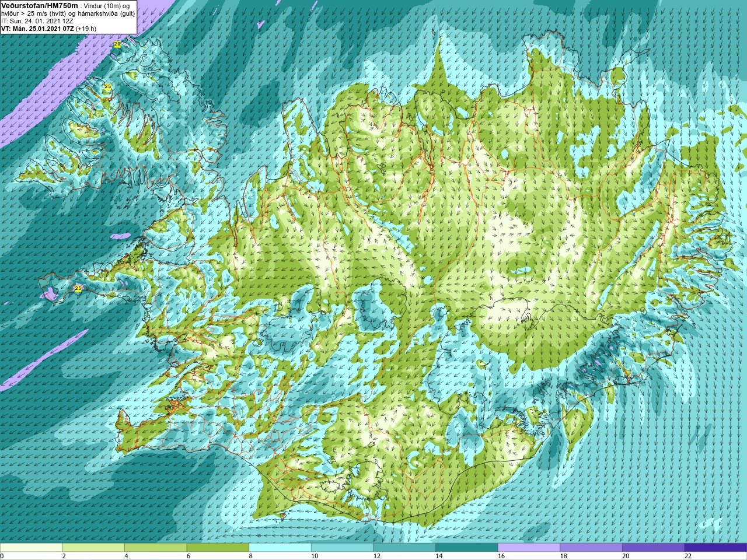
Task: Click the yellow 25 gust marker on Snæfellsnes peninsula
Action: pos(78,288)
